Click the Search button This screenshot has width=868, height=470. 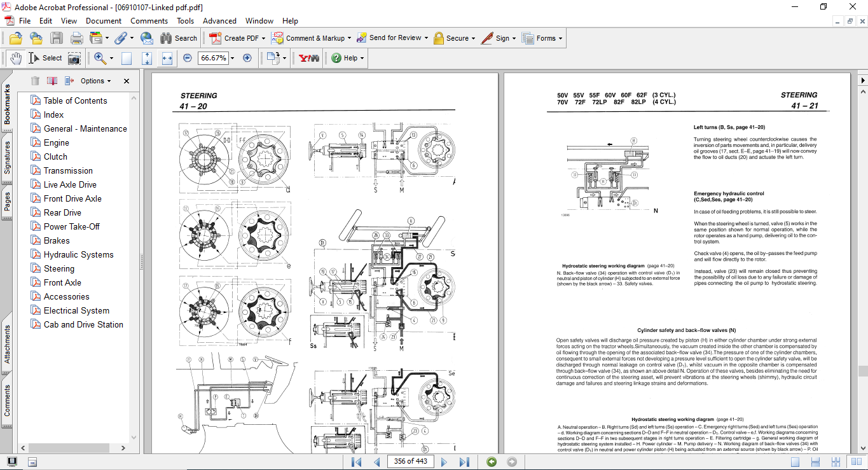point(179,38)
